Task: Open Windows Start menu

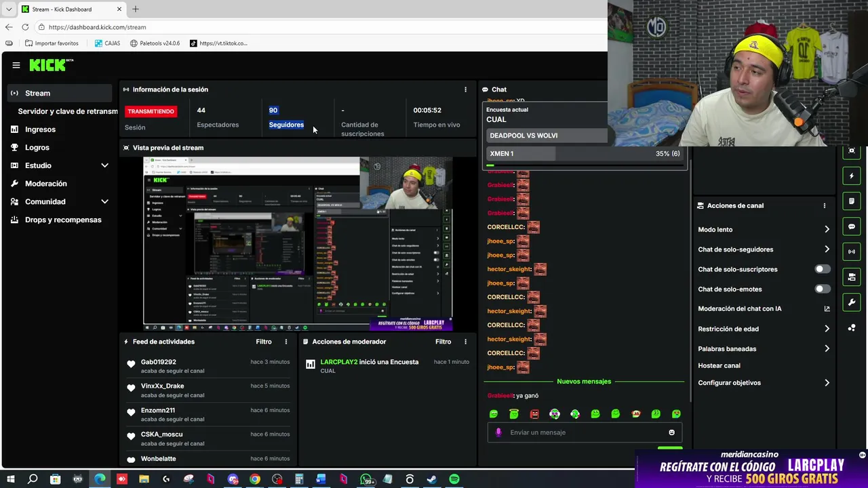Action: click(10, 479)
